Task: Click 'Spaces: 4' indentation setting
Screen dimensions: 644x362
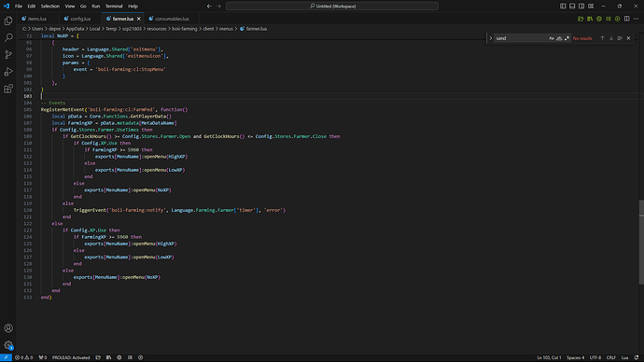Action: click(576, 357)
